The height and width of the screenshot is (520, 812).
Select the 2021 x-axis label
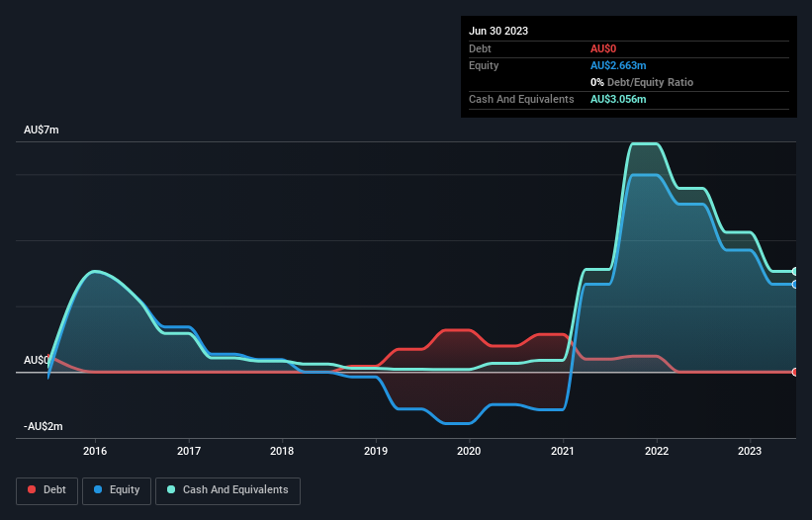point(563,451)
